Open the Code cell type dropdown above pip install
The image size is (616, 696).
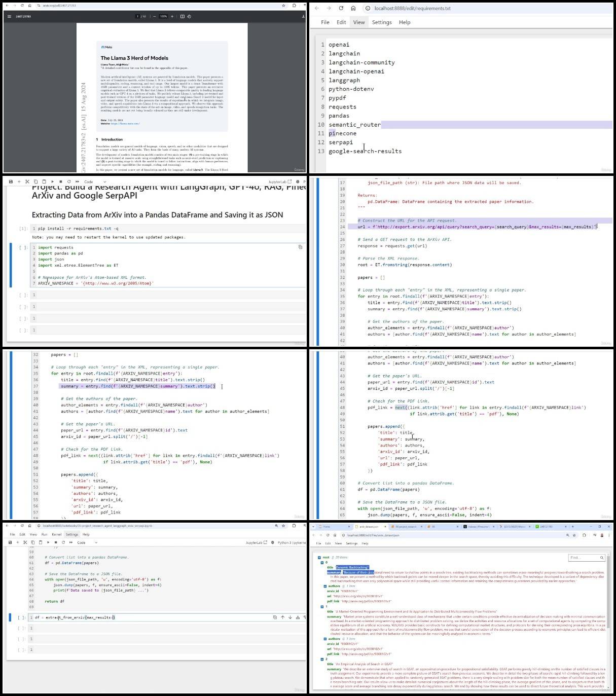coord(95,181)
